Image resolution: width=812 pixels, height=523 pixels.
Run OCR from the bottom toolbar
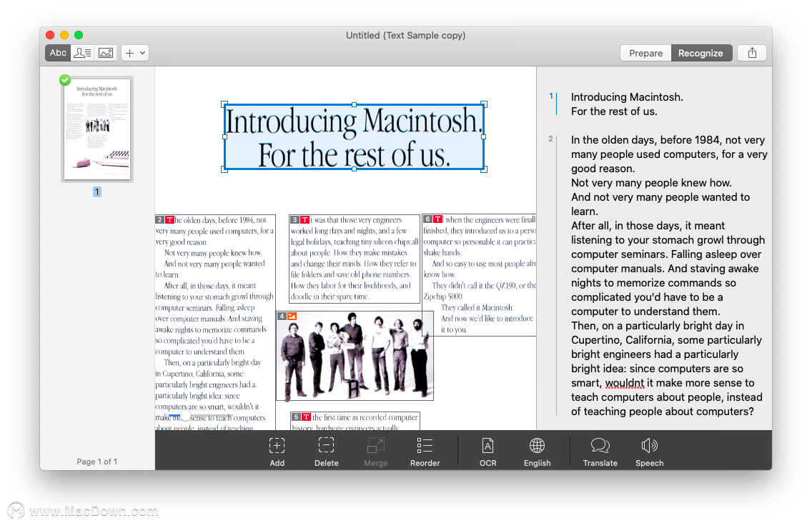(x=487, y=452)
